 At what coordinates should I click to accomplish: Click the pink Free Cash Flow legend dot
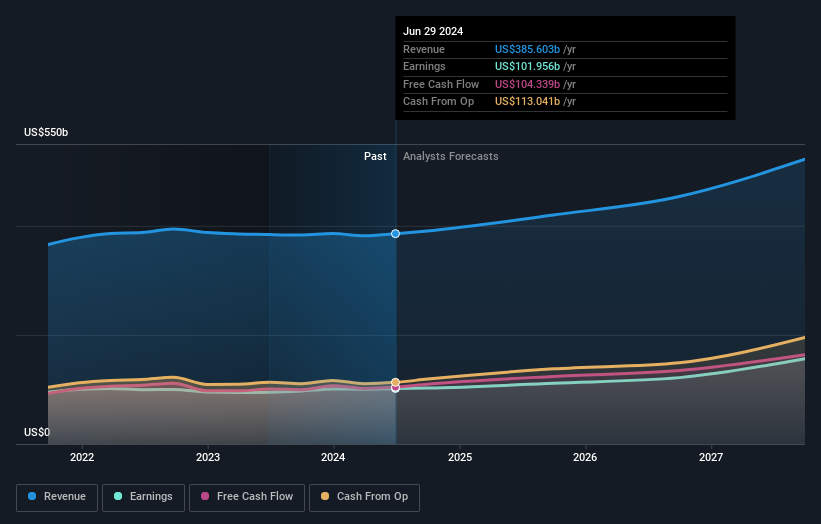coord(205,496)
